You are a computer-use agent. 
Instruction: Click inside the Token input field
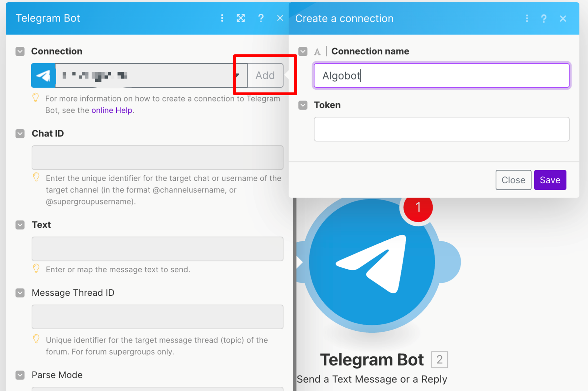[x=442, y=129]
